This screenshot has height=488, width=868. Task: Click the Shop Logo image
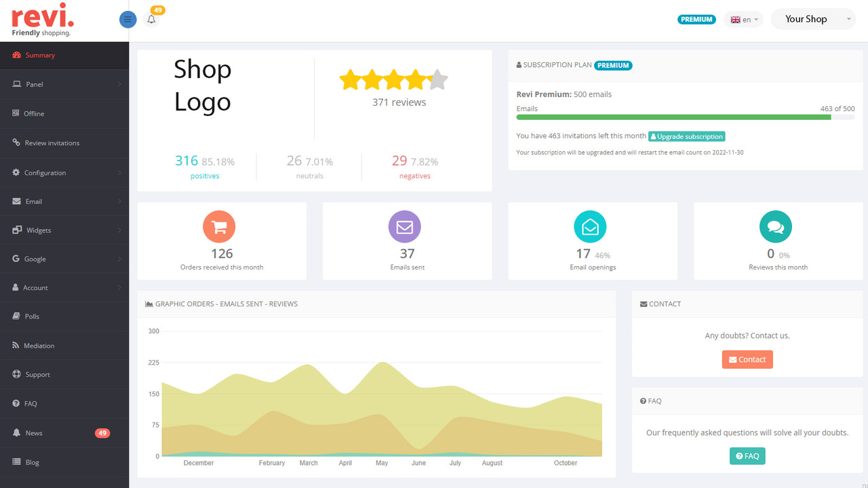pos(203,85)
